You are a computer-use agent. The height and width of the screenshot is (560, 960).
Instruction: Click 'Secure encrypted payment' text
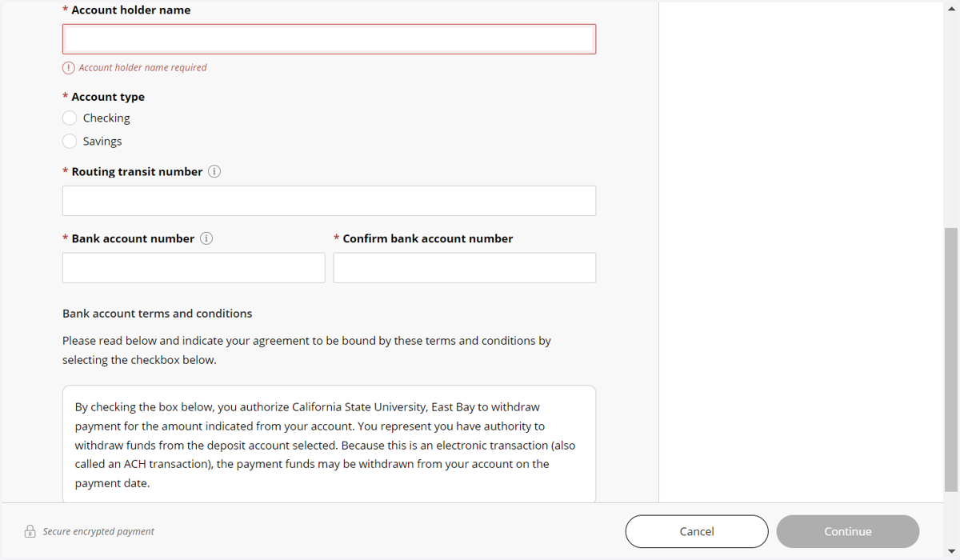tap(98, 531)
